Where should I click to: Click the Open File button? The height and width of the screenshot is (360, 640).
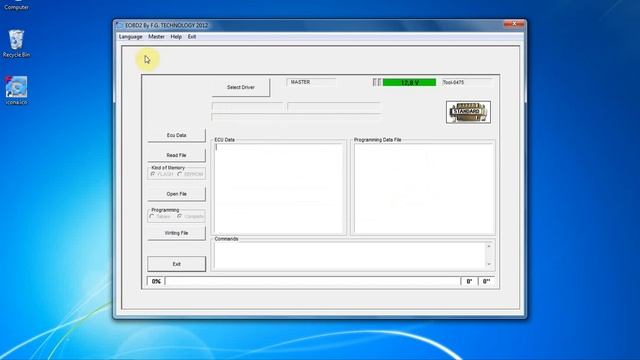[x=176, y=194]
